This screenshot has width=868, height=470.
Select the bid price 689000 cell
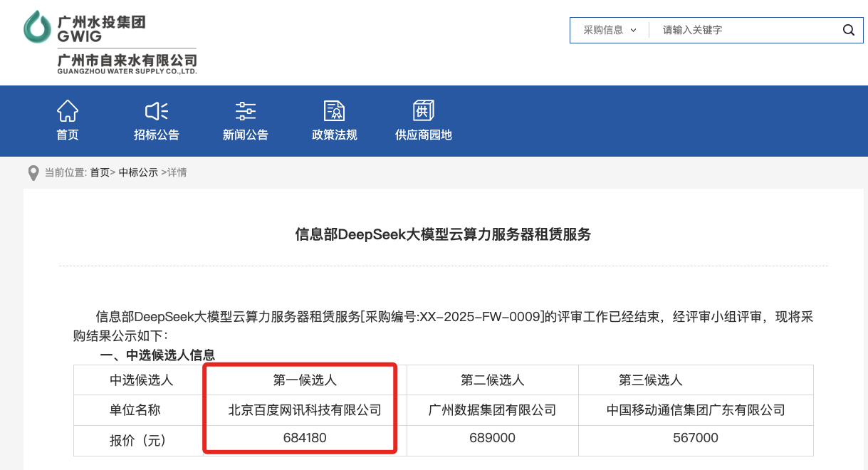pyautogui.click(x=492, y=439)
